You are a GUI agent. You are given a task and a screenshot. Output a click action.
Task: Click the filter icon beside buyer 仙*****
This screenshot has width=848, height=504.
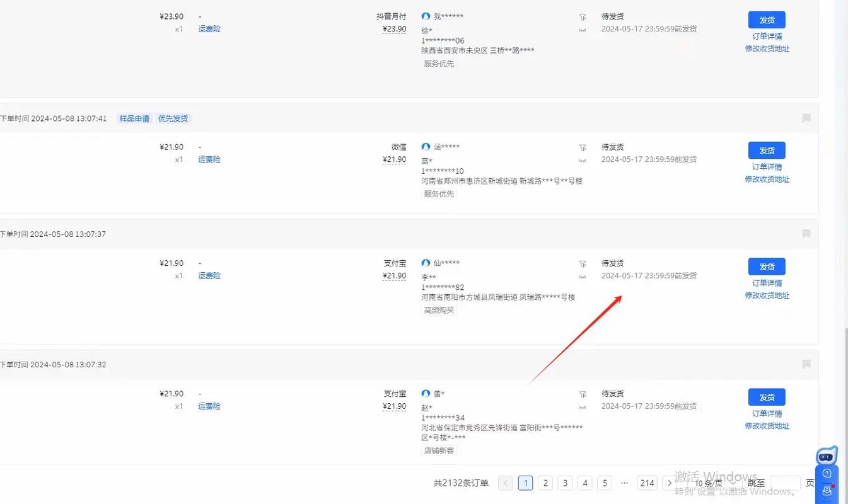583,263
